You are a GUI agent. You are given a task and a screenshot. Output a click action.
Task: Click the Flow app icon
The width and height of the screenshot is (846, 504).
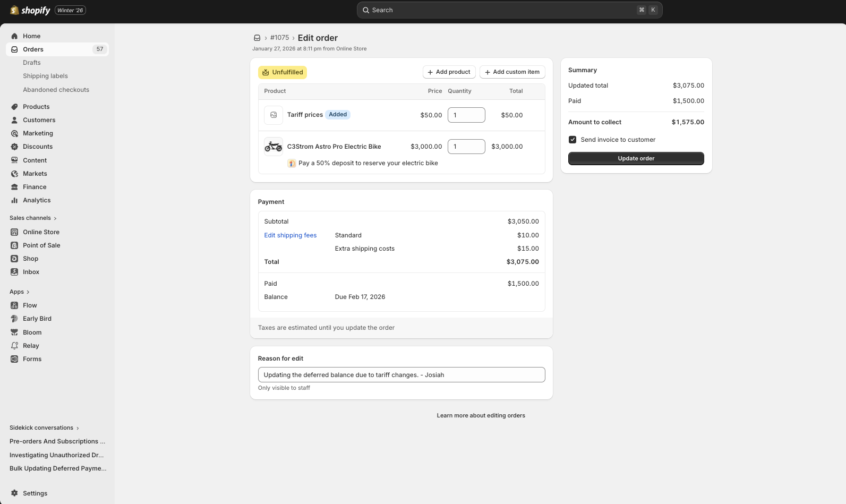(x=14, y=305)
